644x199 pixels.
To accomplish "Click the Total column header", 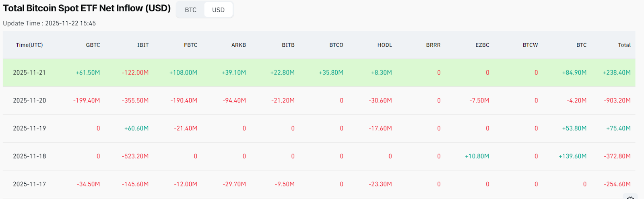I will (624, 45).
